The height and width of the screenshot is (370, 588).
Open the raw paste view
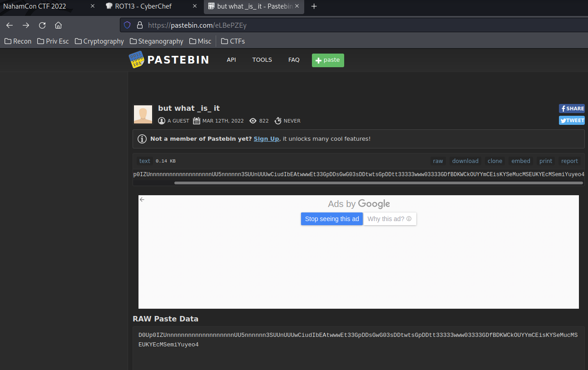(438, 161)
